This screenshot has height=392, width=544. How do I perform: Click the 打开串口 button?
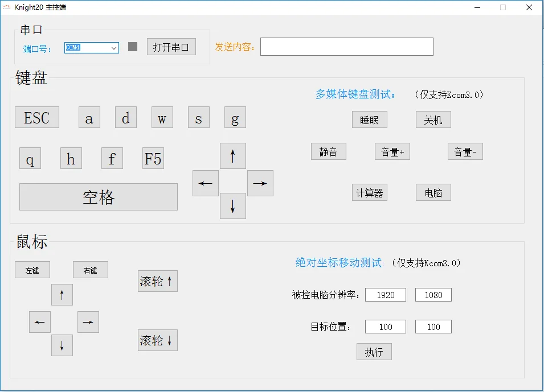point(171,47)
